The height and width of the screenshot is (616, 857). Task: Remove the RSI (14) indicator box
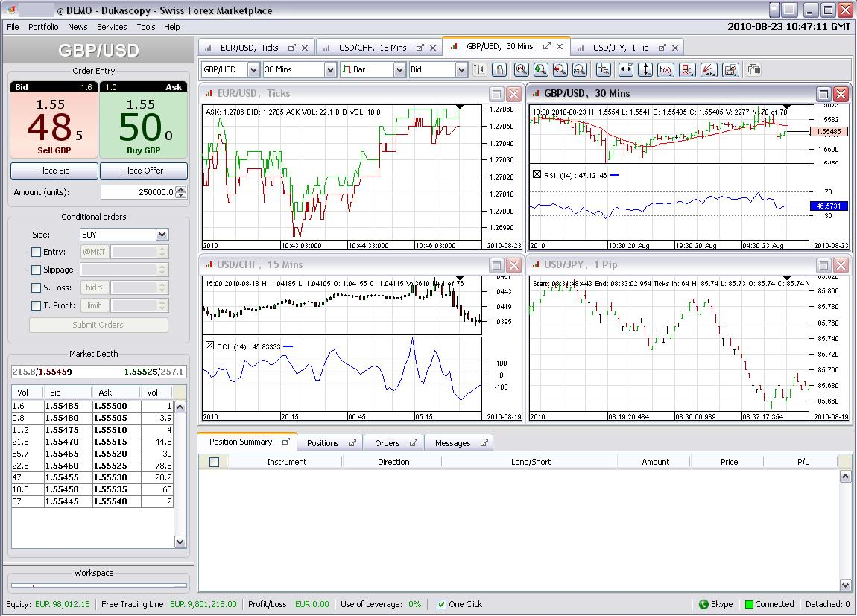tap(537, 175)
